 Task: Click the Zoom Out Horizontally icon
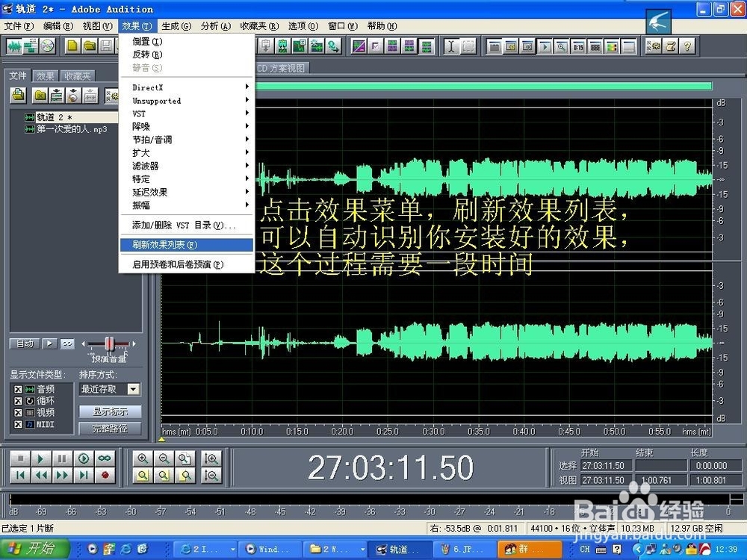click(x=164, y=458)
